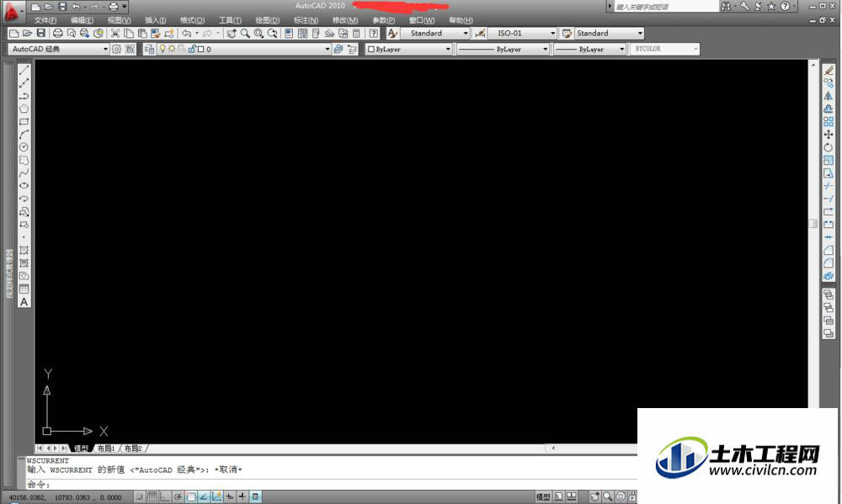Click the coordinates readout in status bar
Image resolution: width=842 pixels, height=504 pixels.
[65, 497]
